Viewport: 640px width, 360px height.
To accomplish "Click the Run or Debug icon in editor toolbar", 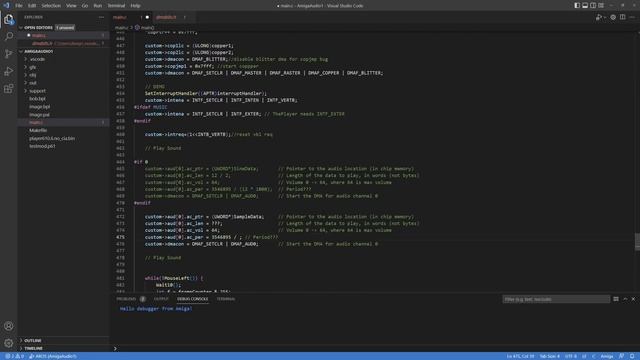I will (598, 17).
